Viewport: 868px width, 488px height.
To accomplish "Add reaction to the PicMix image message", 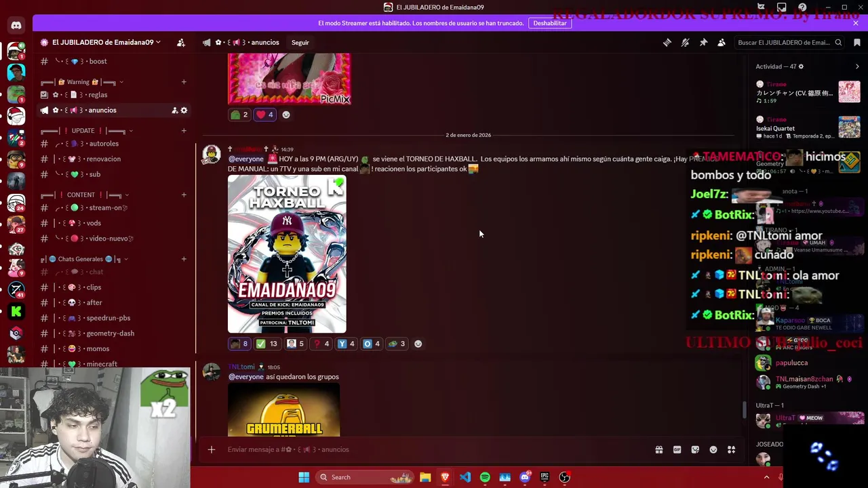I will pyautogui.click(x=285, y=115).
